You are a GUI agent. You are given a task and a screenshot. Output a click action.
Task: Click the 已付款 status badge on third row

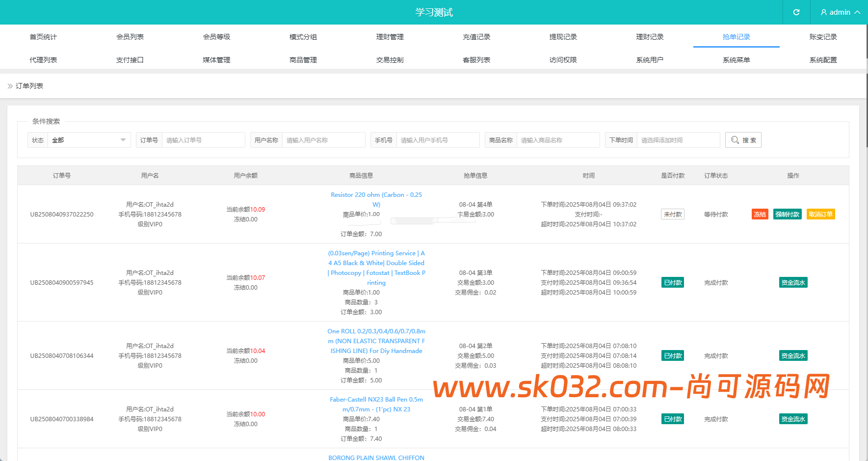(x=672, y=355)
